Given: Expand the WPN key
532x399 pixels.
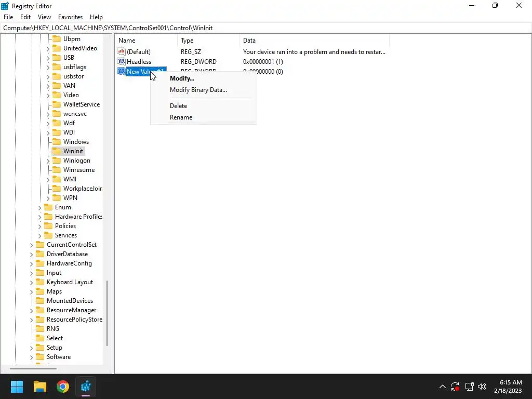Looking at the screenshot, I should coord(48,198).
